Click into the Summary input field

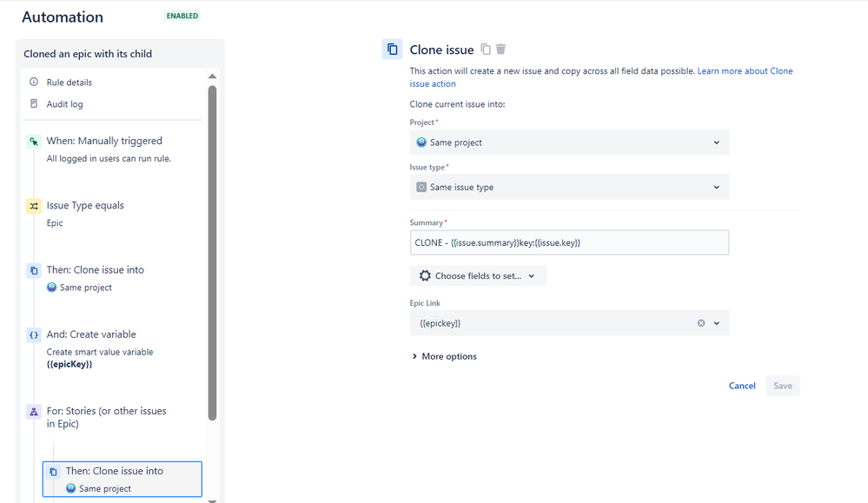pos(569,242)
